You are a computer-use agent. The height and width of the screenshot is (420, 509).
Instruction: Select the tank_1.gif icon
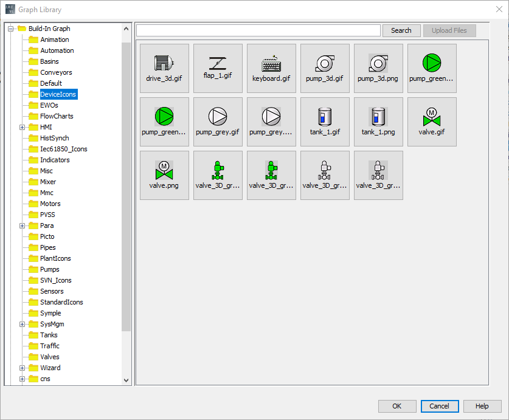pos(325,122)
